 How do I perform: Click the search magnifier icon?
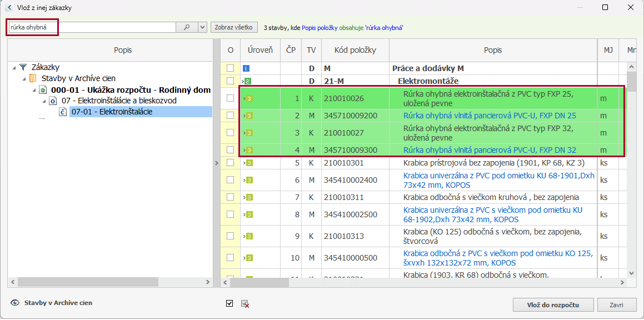coord(187,27)
